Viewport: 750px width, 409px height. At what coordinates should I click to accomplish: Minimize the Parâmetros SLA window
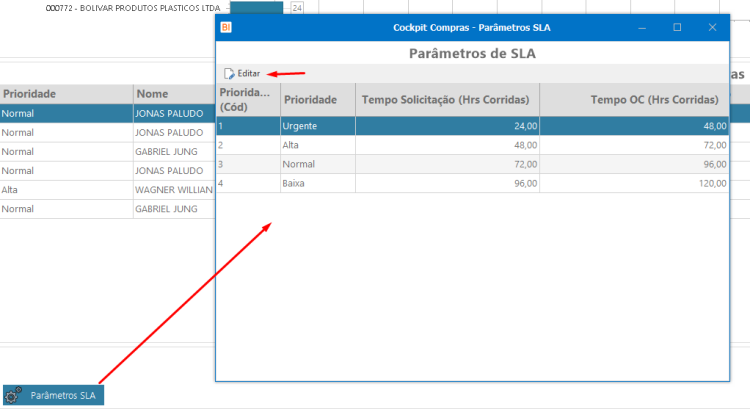coord(642,28)
